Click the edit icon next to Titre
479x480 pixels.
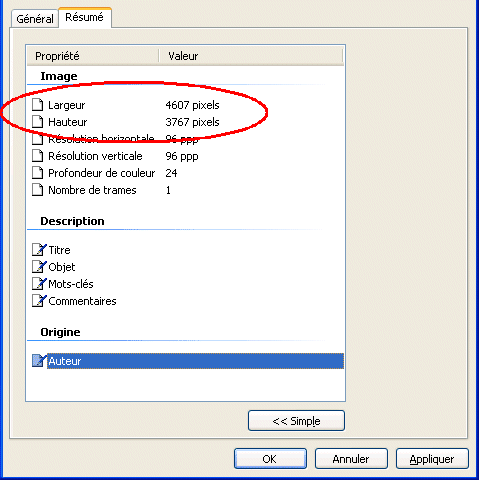pos(39,250)
